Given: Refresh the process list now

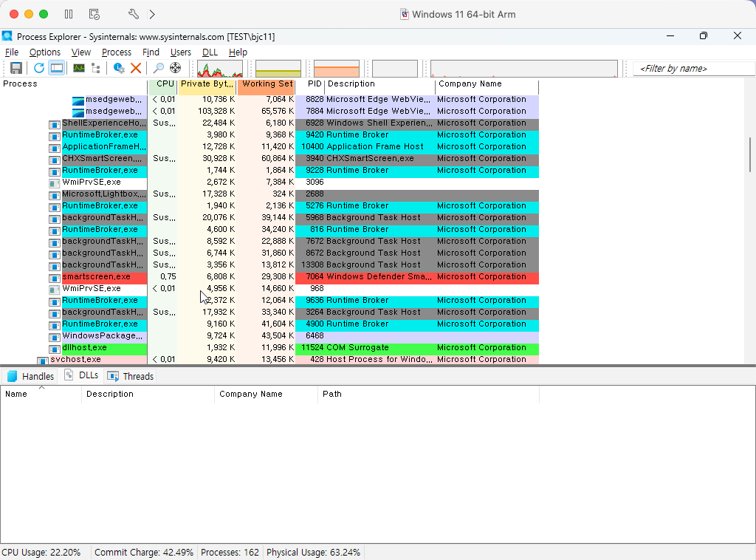Looking at the screenshot, I should (38, 68).
